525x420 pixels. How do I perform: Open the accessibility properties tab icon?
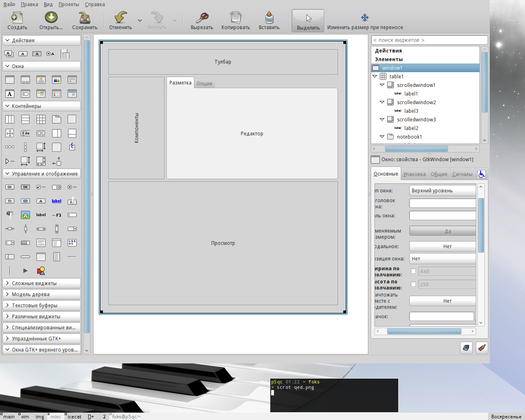tap(482, 174)
